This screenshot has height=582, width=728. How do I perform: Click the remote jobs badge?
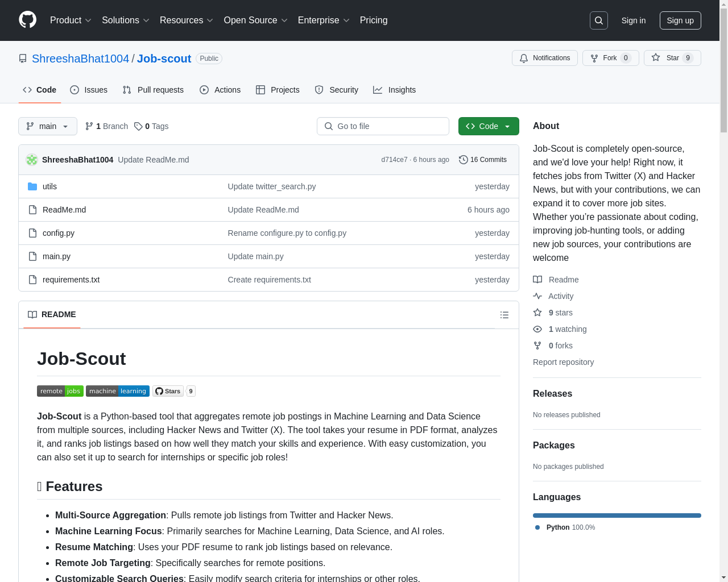pyautogui.click(x=60, y=391)
